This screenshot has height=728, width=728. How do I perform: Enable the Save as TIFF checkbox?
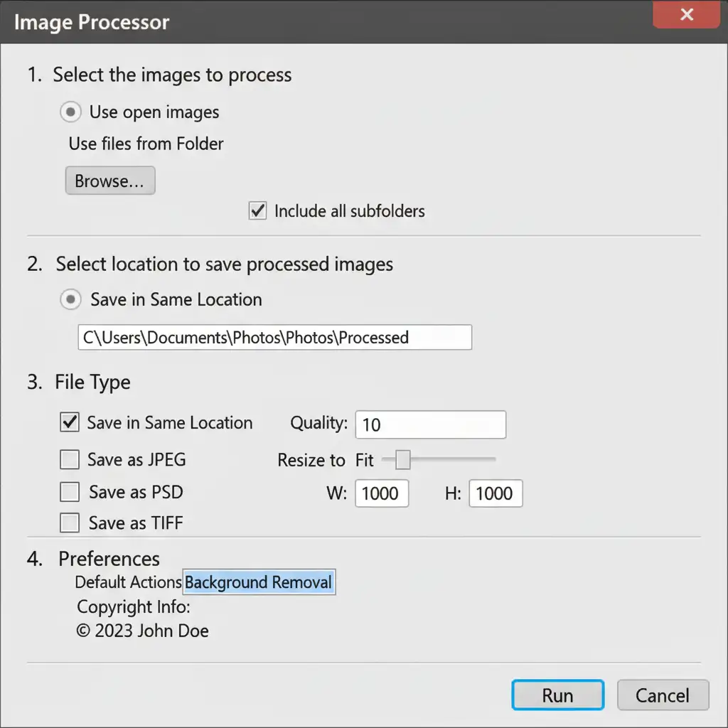point(70,523)
